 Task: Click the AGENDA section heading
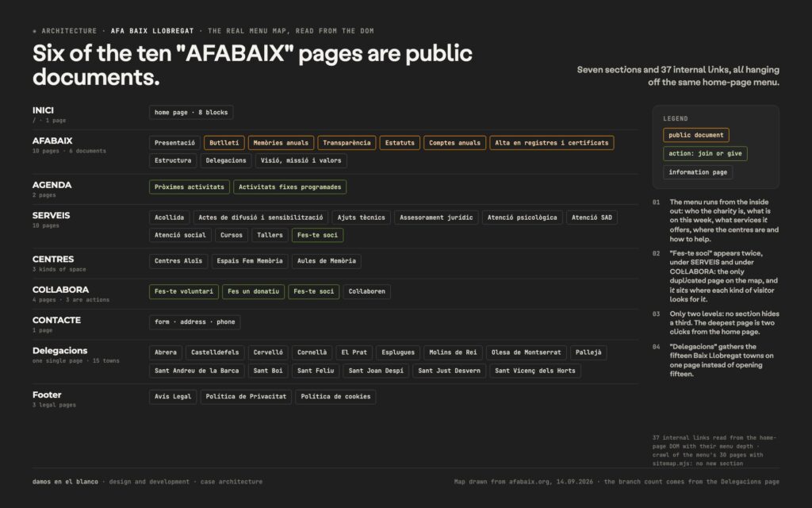[52, 185]
